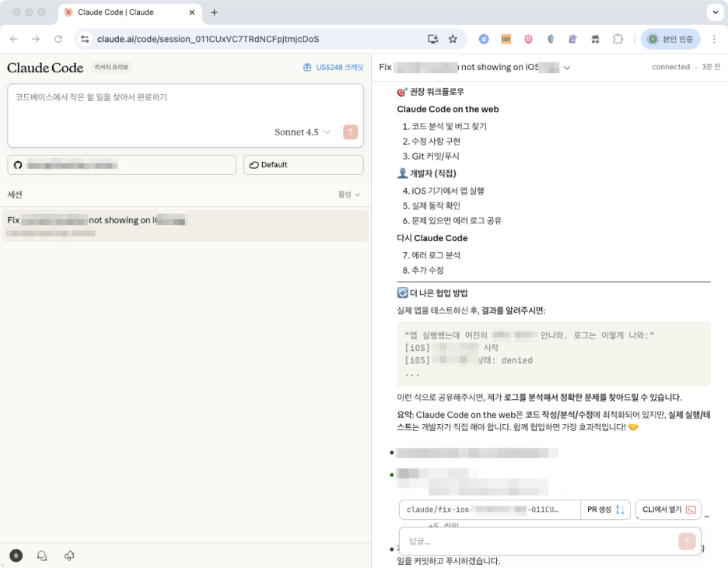Send the reply with arrow button
This screenshot has width=728, height=568.
(687, 541)
